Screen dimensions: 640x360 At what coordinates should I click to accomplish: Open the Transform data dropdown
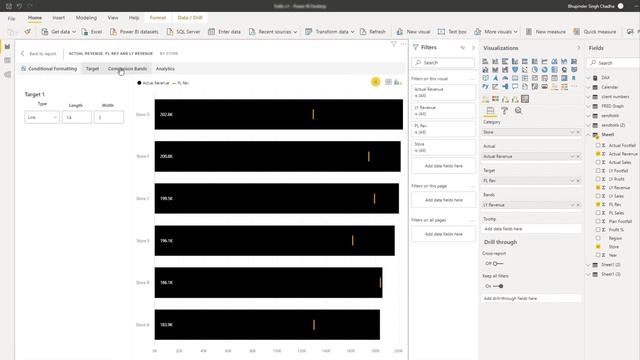tap(330, 31)
